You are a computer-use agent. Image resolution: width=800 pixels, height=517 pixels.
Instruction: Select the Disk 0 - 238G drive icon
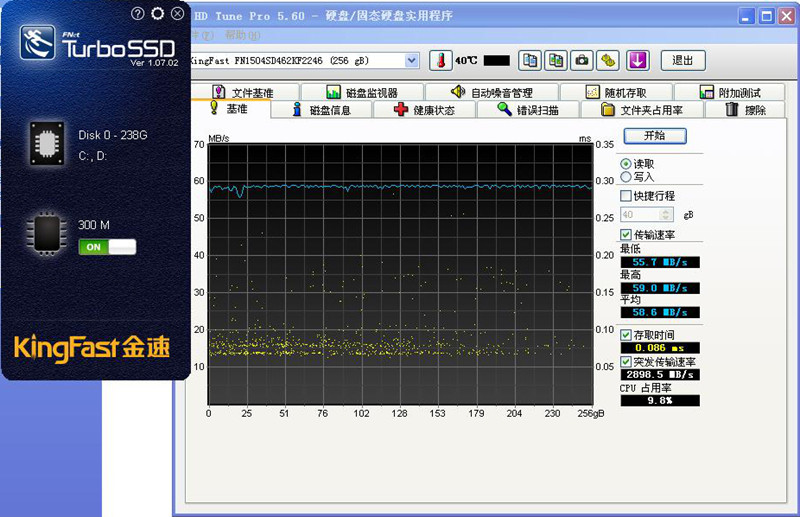[47, 143]
